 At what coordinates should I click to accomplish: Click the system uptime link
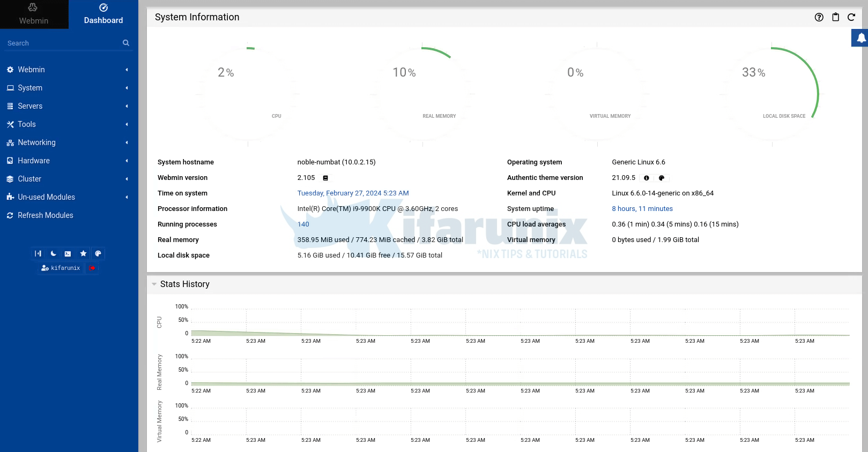coord(642,209)
